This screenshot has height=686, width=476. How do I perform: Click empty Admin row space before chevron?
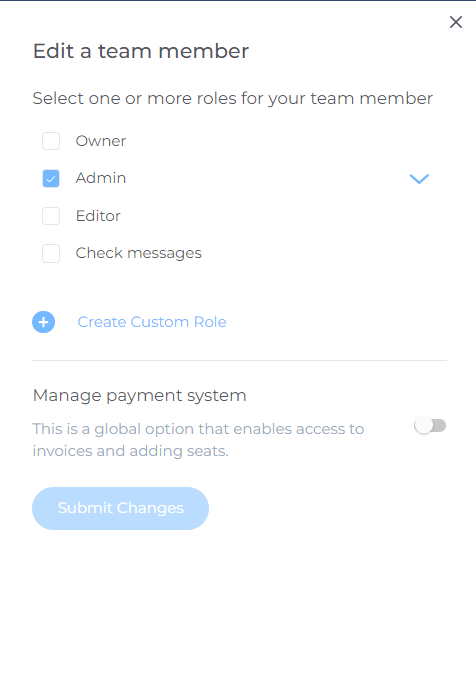click(267, 178)
